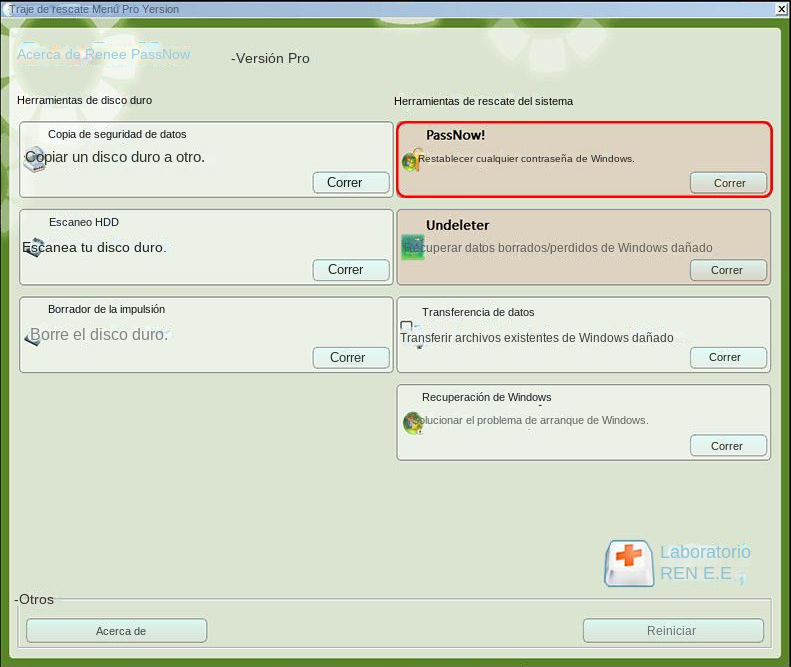The image size is (791, 667).
Task: Click Correr under Borrador de la impulsión
Action: (x=351, y=358)
